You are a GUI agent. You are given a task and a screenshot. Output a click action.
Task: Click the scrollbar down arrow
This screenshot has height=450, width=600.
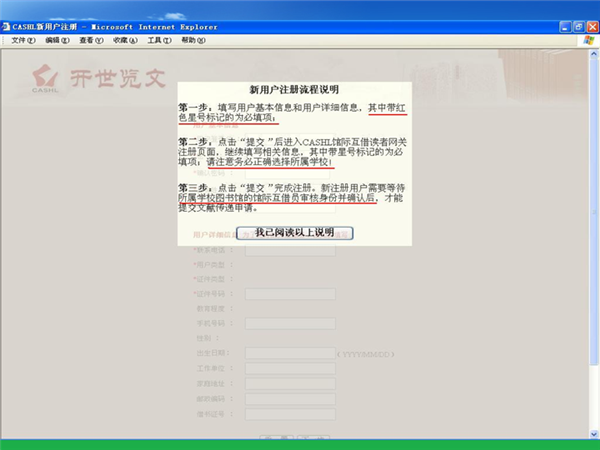(594, 434)
